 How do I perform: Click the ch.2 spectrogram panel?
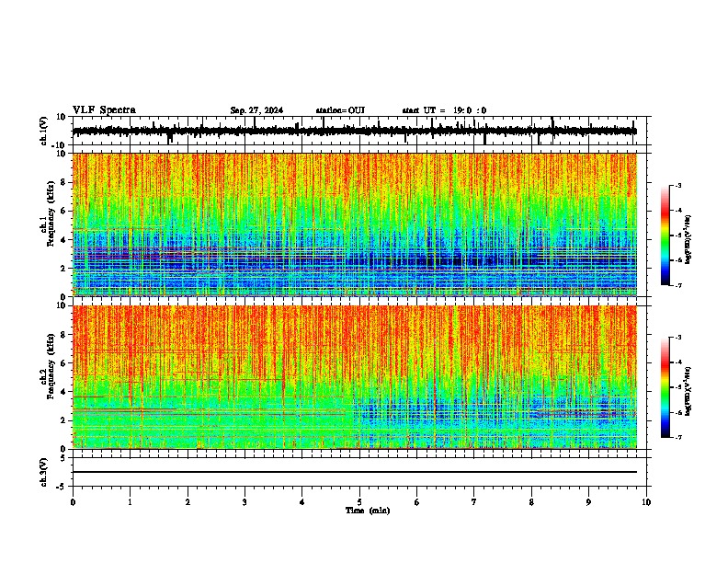(x=355, y=377)
